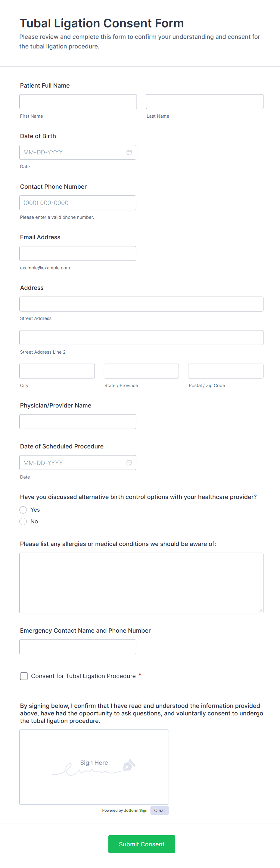Screen dimensions: 280x868
Task: Open the Scheduled Procedure date calendar icon
Action: point(129,463)
